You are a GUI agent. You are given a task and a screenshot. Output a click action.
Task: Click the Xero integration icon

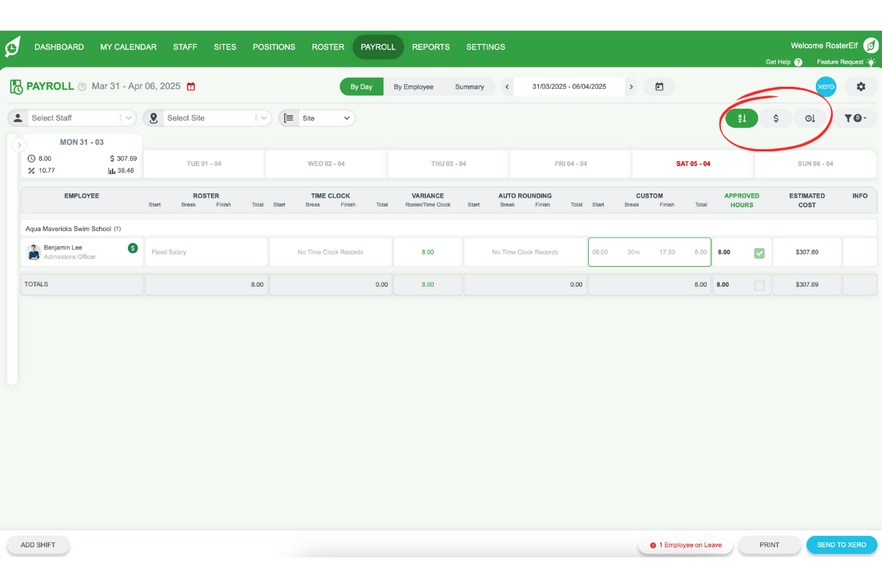coord(825,86)
